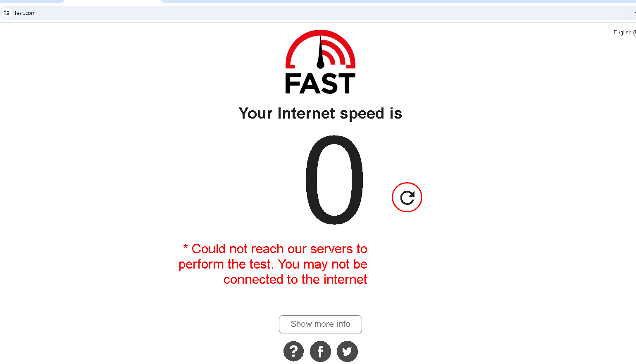Click the black FAST wordmark
Image resolution: width=636 pixels, height=364 pixels.
(x=320, y=83)
